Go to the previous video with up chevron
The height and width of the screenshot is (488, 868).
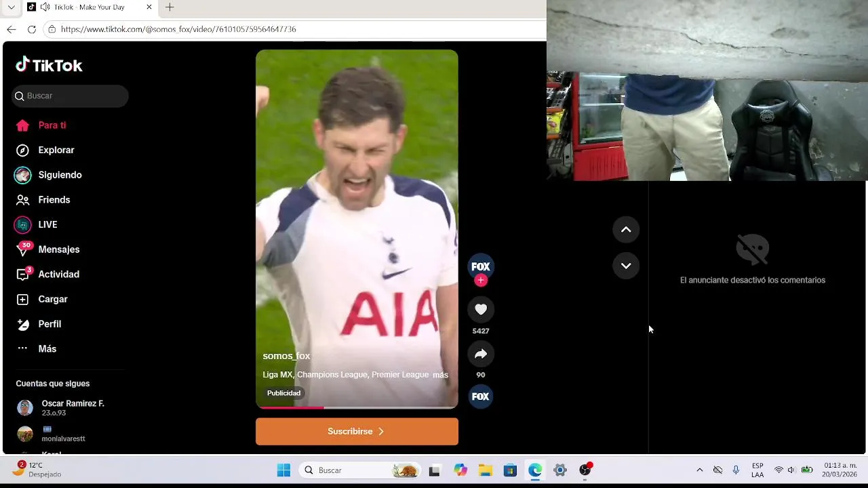[626, 230]
